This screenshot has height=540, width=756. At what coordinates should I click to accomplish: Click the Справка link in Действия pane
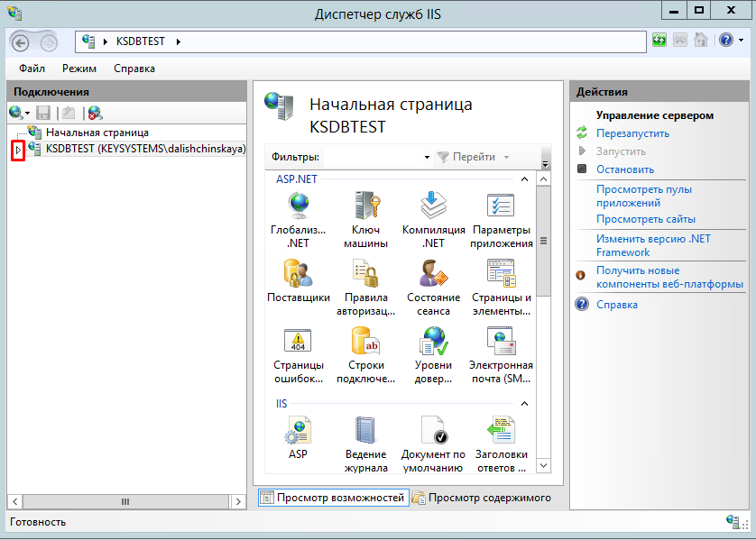pyautogui.click(x=617, y=305)
